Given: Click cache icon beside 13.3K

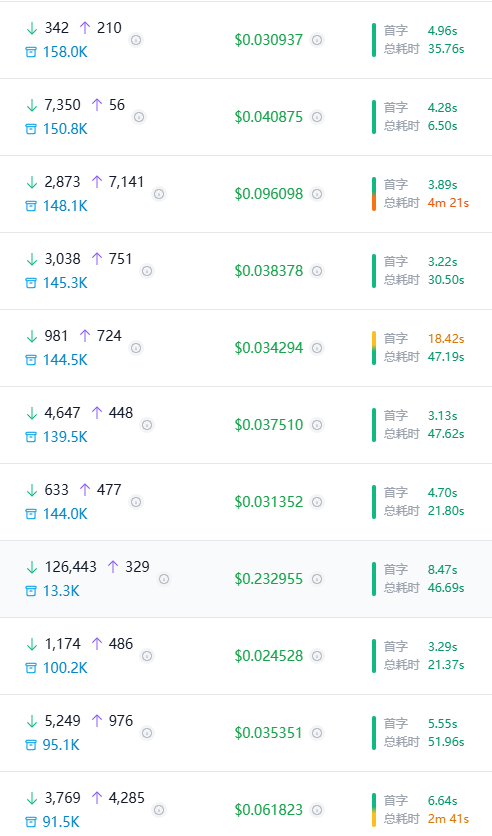Looking at the screenshot, I should [31, 591].
